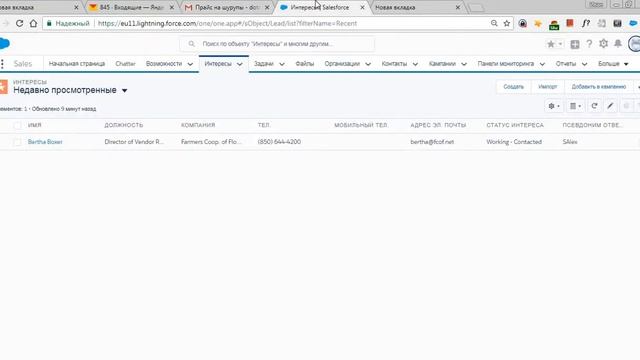Viewport: 640px width, 360px height.
Task: Click the Salesforce extension icon in browser toolbar
Action: point(633,23)
